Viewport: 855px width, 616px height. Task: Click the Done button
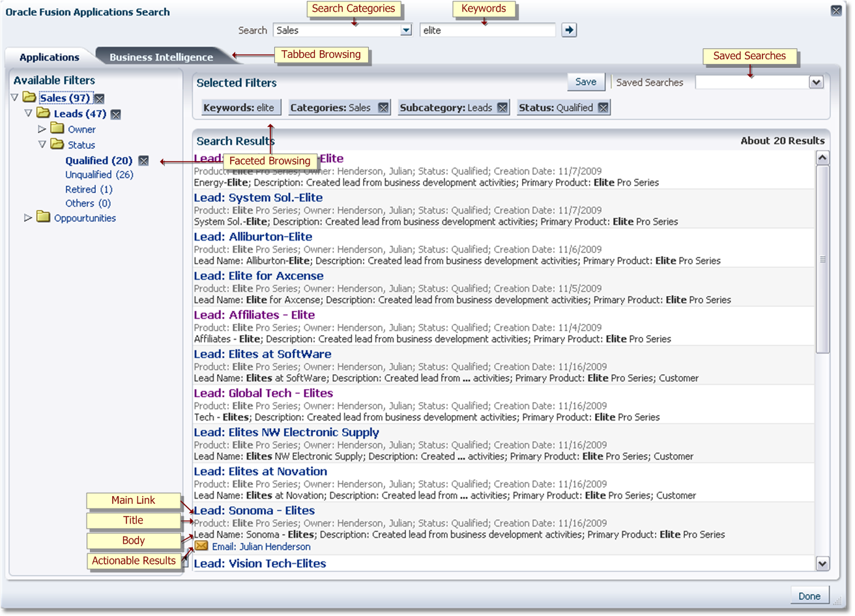click(809, 596)
